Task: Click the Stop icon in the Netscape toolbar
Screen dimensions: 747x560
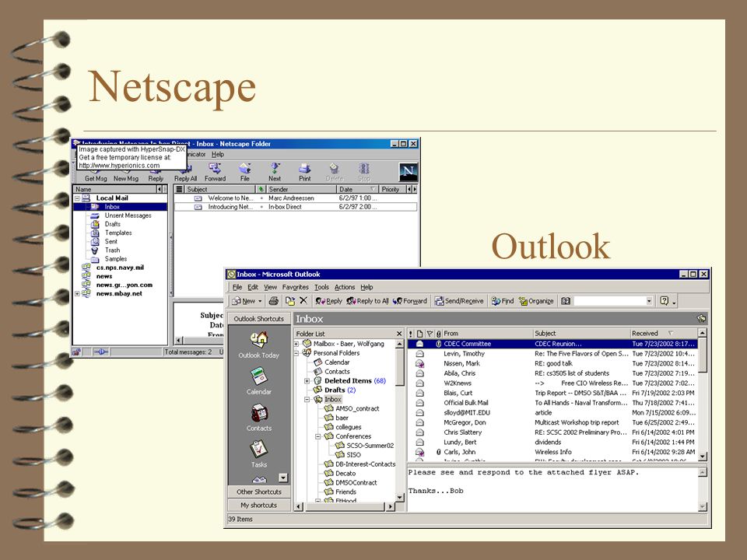Action: (x=364, y=168)
